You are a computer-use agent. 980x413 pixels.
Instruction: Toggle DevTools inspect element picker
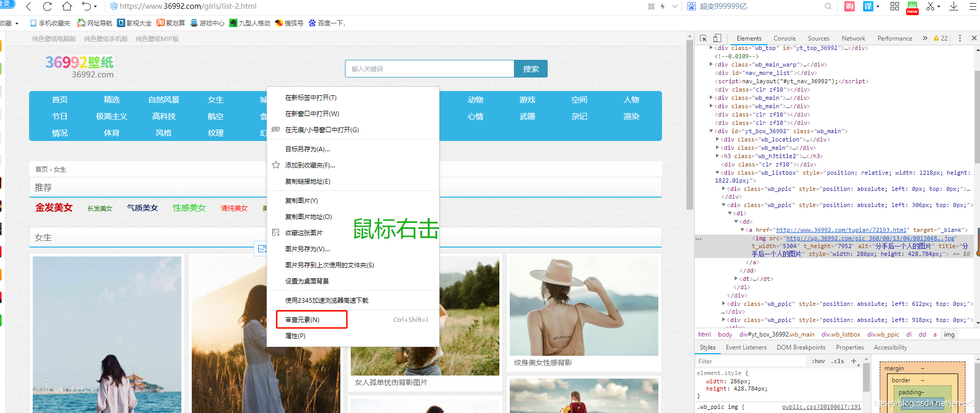(703, 38)
